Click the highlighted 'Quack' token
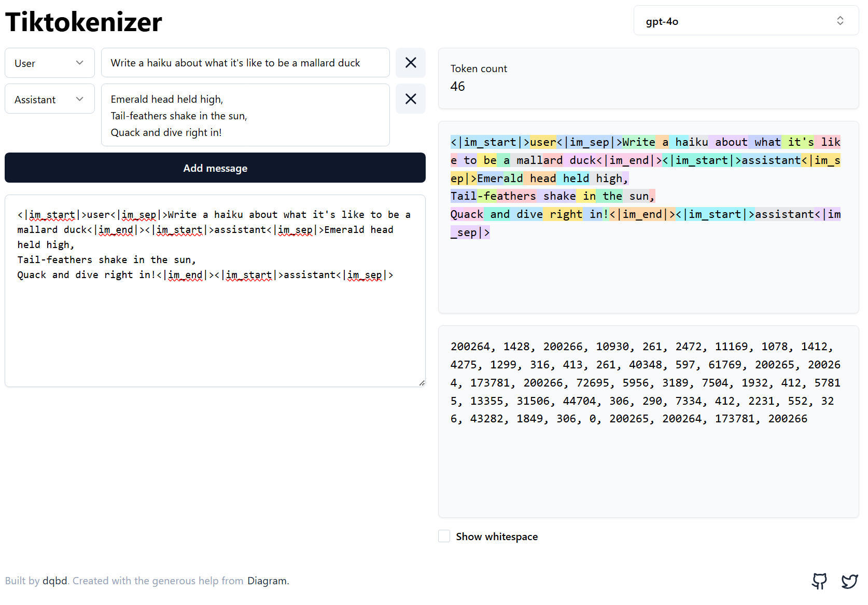The image size is (868, 605). pos(467,214)
